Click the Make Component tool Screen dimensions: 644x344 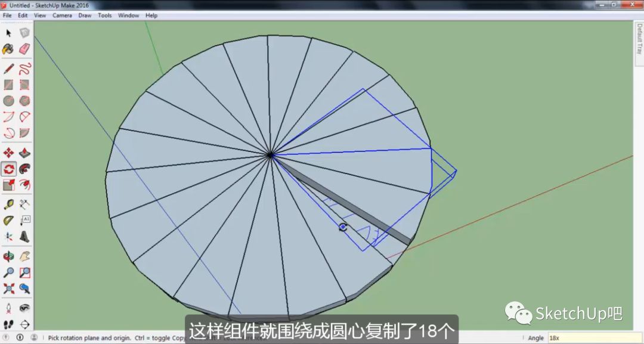pos(24,33)
